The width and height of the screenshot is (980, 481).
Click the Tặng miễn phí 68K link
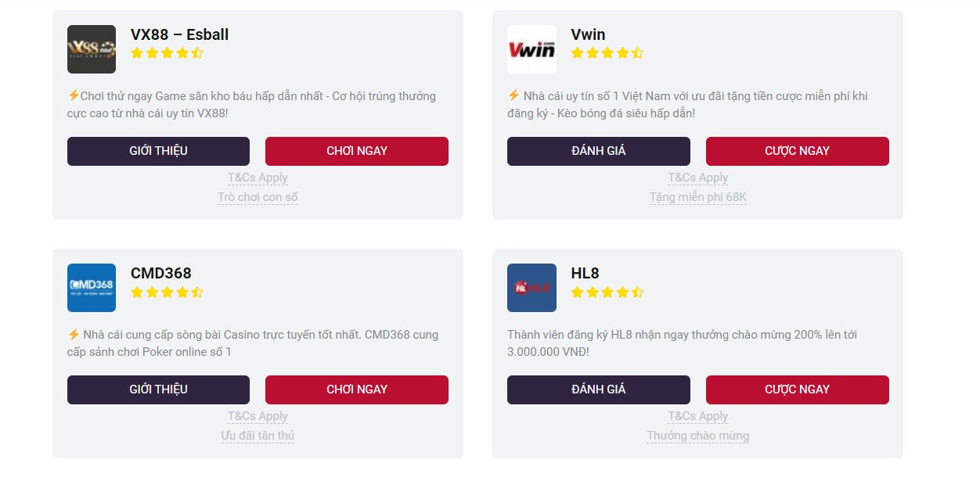697,197
